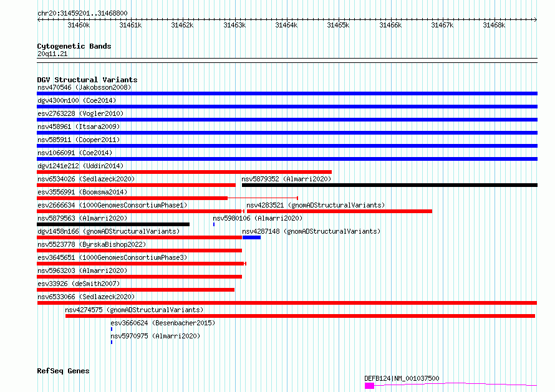Click the red bar for nsv4283521

pos(339,211)
